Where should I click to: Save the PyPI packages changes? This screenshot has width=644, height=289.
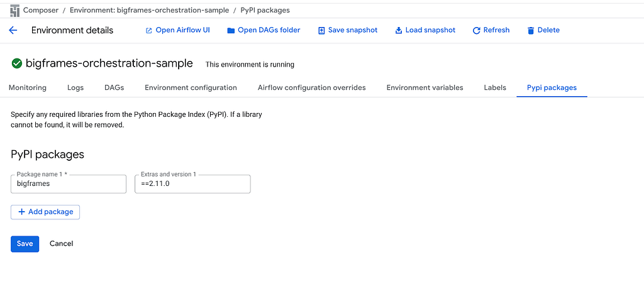click(25, 244)
